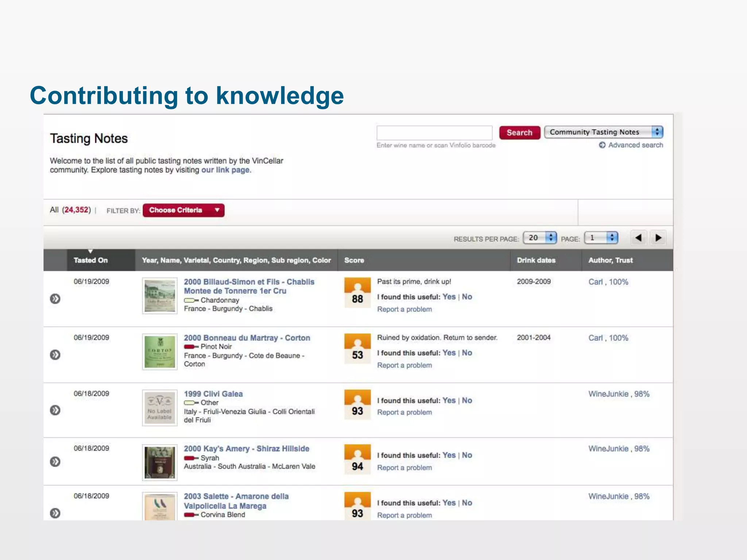The image size is (747, 560).
Task: Open author WineJunkie on the Clivi Galea row
Action: pos(608,394)
